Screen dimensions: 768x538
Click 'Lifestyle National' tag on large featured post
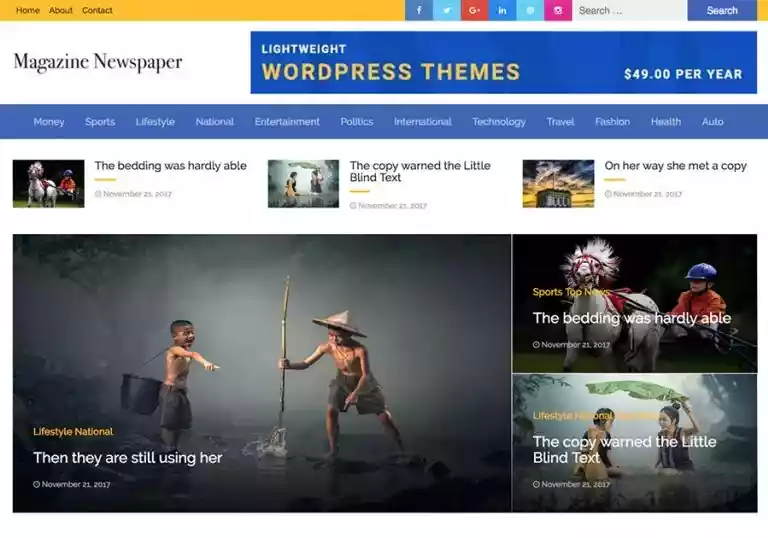coord(73,432)
